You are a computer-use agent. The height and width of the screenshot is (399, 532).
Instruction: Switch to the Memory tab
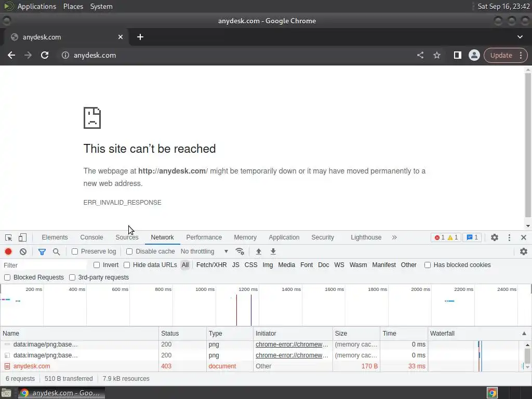click(x=245, y=237)
